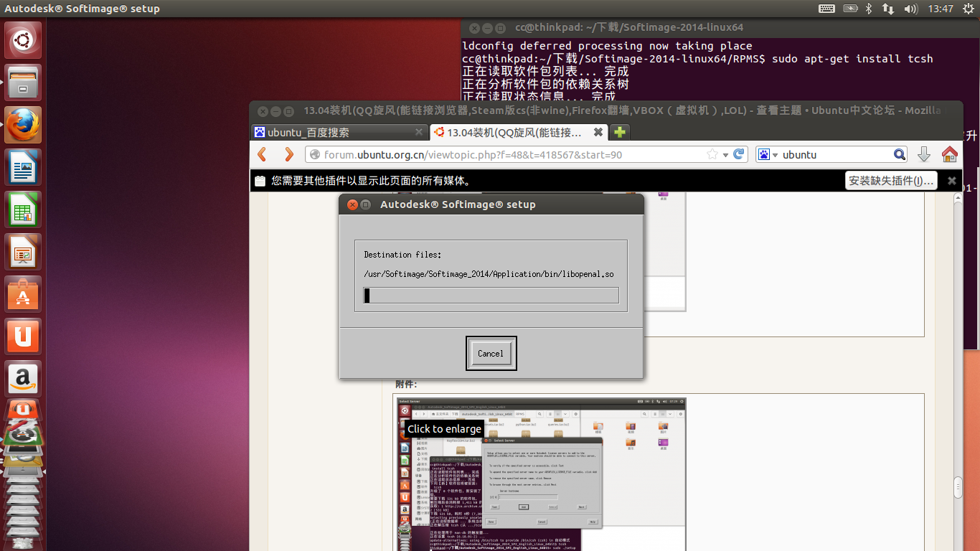
Task: Click the Softimage installation progress bar
Action: tap(491, 296)
